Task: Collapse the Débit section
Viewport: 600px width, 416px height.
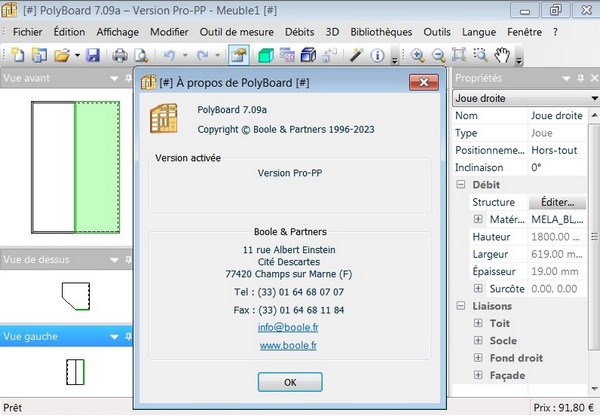Action: pyautogui.click(x=461, y=185)
